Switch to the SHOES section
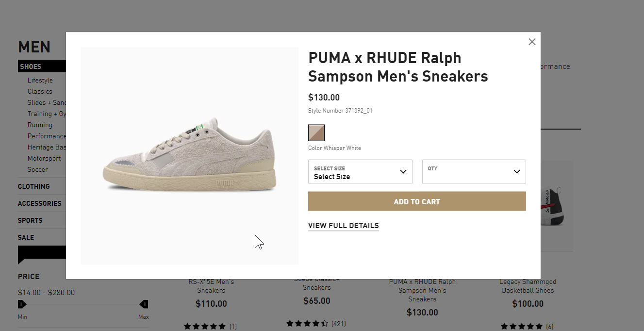 coord(31,66)
